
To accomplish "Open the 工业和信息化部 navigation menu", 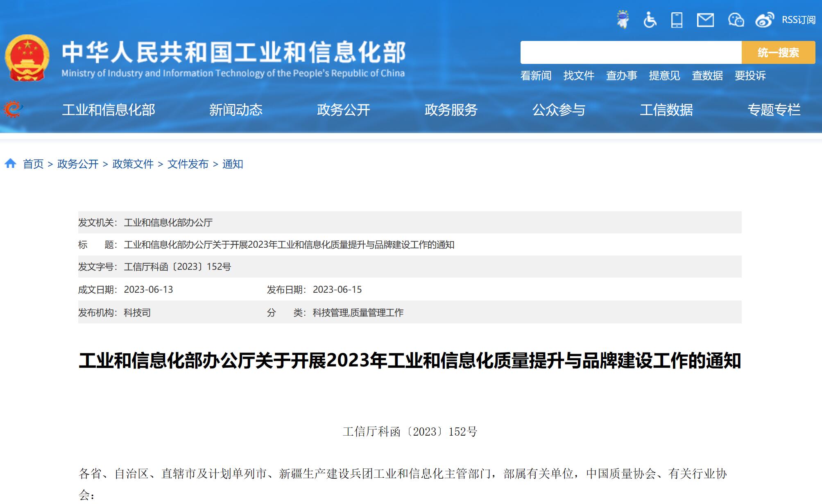I will point(109,110).
